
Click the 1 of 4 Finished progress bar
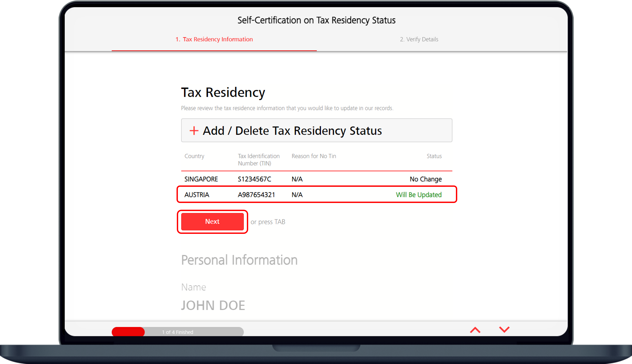pyautogui.click(x=178, y=332)
